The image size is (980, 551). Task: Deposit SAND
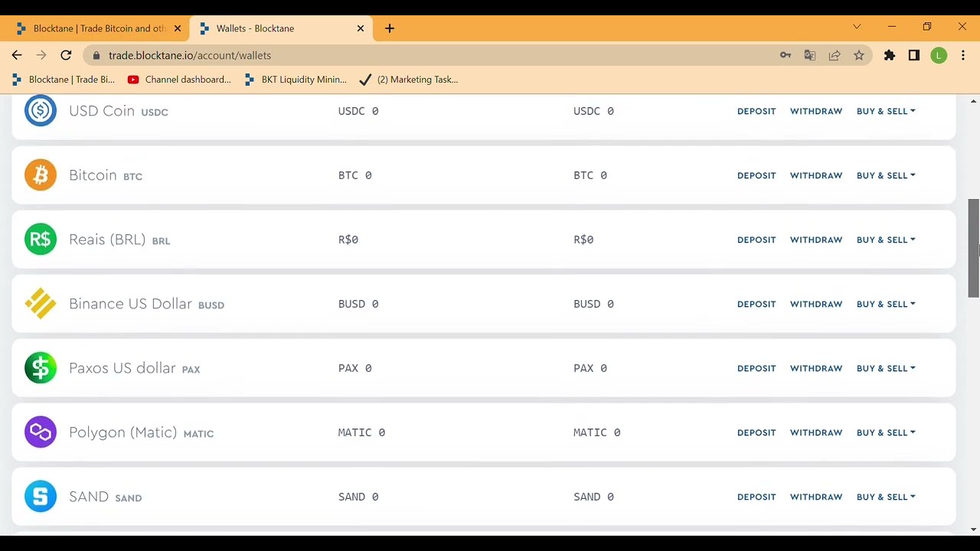(756, 497)
